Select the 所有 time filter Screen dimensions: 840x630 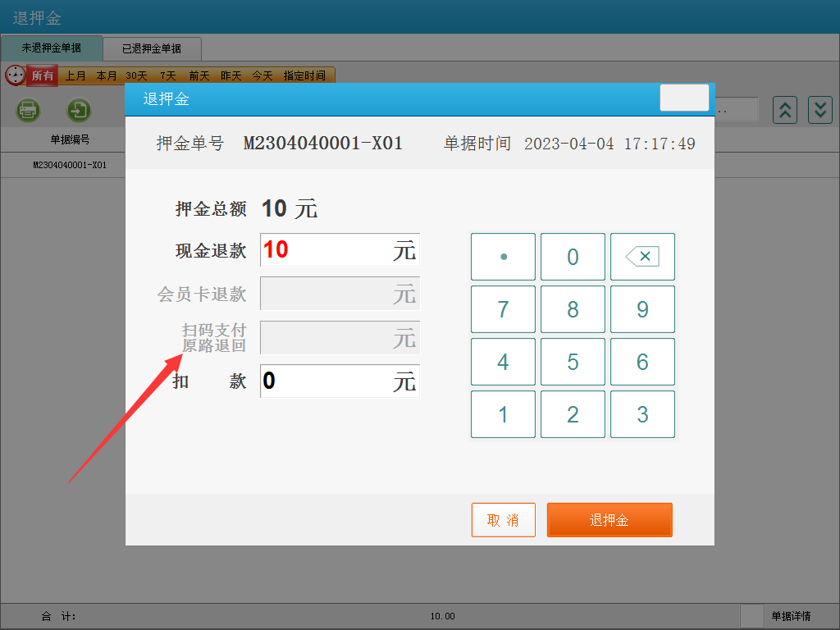point(43,75)
